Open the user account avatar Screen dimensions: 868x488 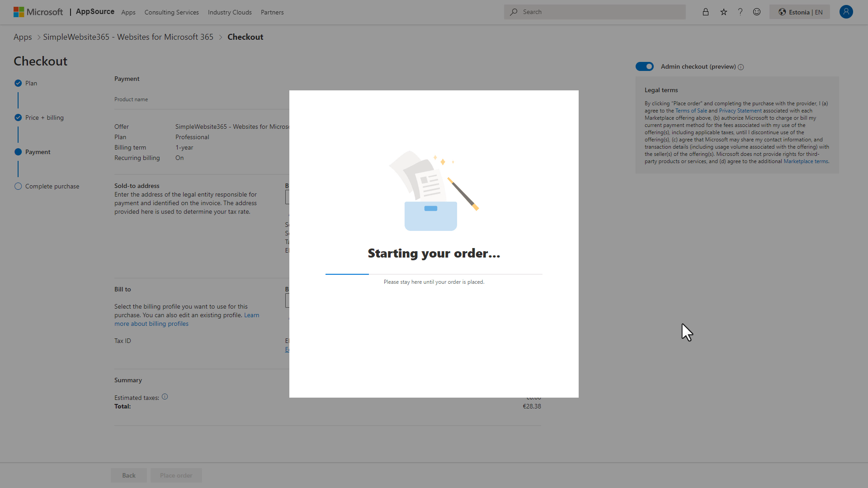tap(846, 12)
